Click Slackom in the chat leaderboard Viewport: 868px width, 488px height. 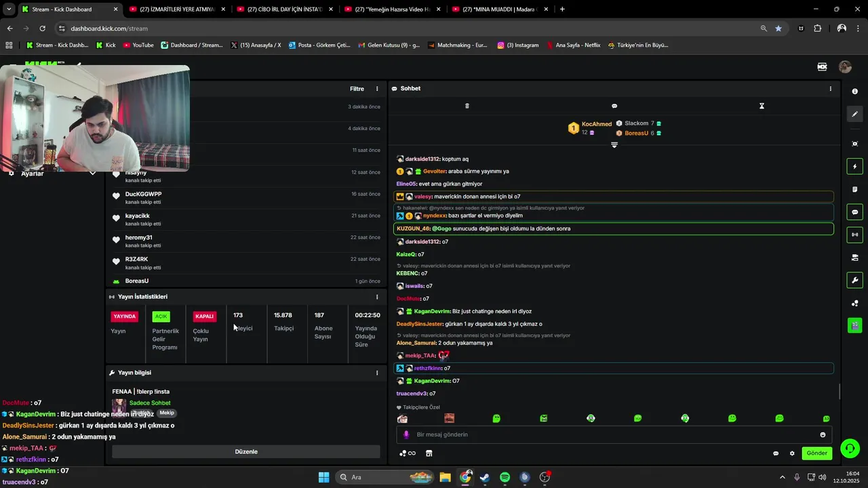(x=636, y=123)
